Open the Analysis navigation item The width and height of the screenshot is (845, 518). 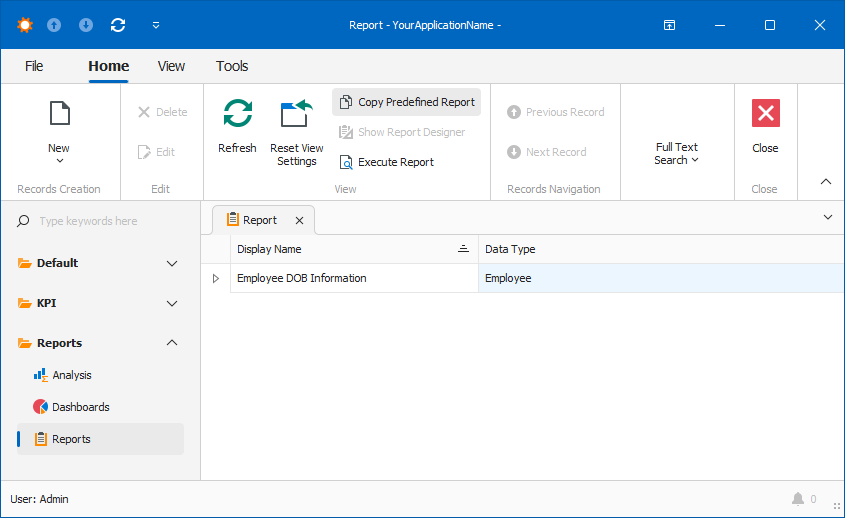point(63,375)
